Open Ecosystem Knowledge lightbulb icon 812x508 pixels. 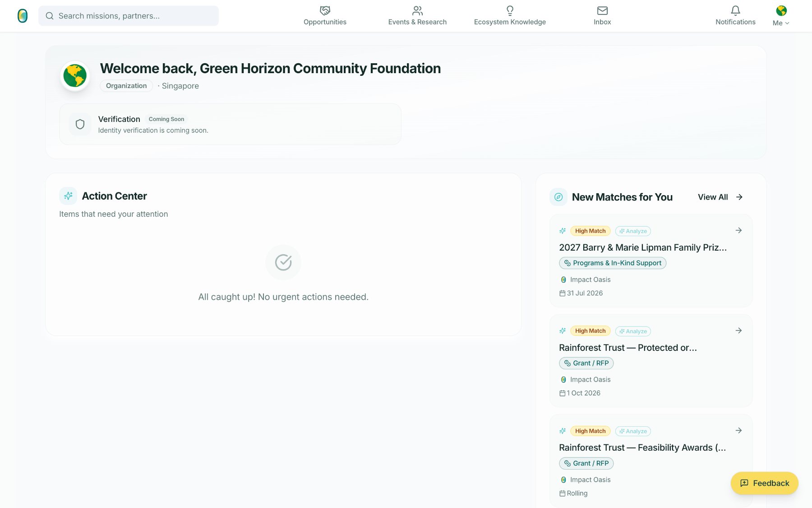(x=510, y=10)
